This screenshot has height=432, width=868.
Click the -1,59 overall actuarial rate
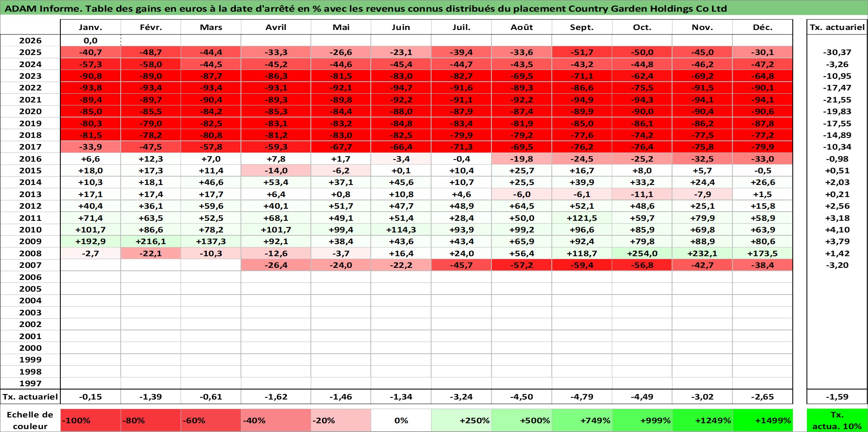coord(837,397)
